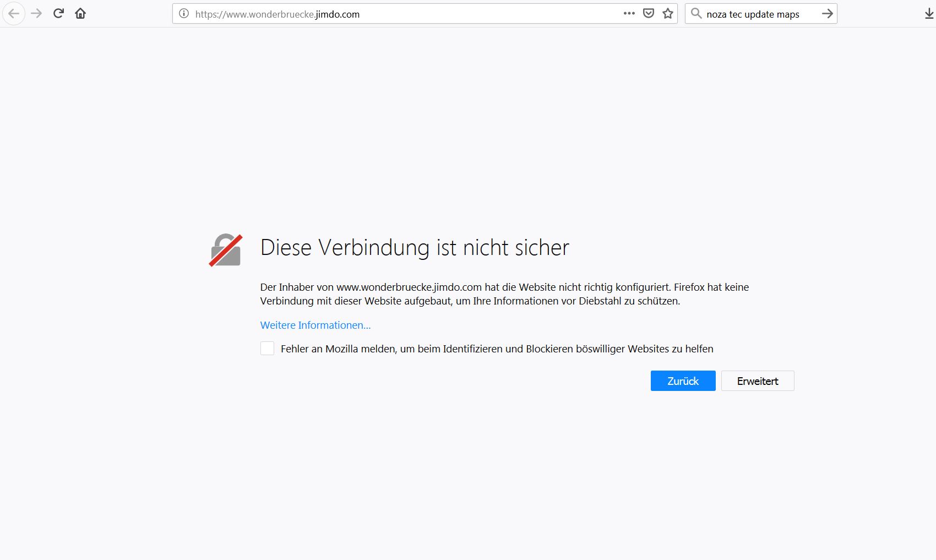This screenshot has height=560, width=936.
Task: Bookmark this page with the star
Action: (668, 14)
